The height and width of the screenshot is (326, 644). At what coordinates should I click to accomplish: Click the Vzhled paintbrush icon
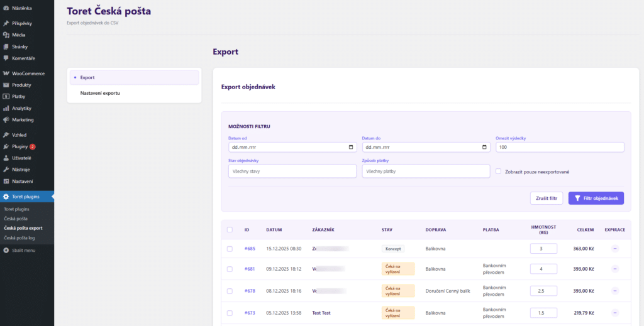coord(6,135)
